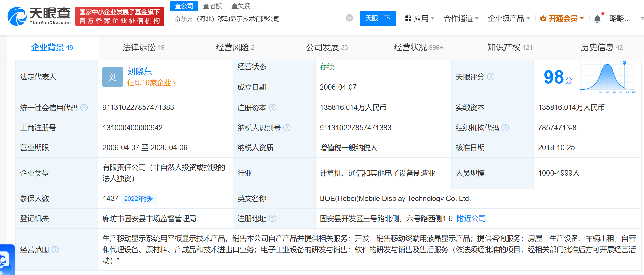Click the 98分 score value

click(x=558, y=77)
